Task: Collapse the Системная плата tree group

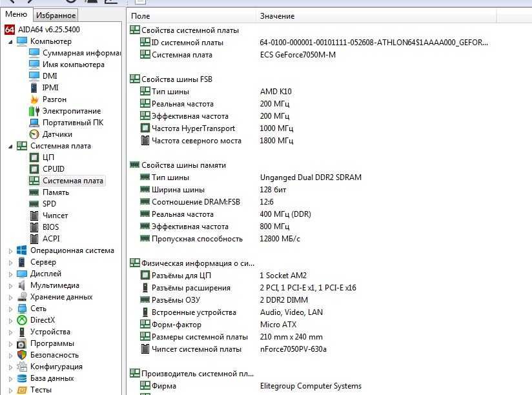Action: pos(10,147)
